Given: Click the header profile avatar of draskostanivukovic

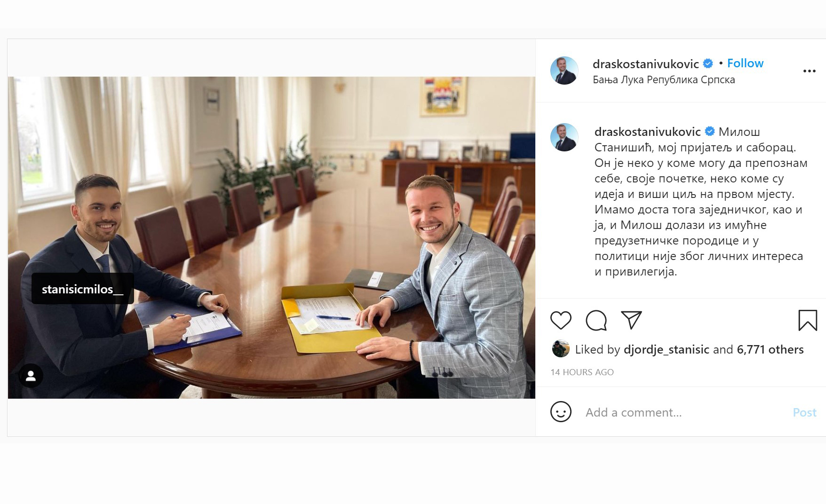Looking at the screenshot, I should click(x=564, y=71).
